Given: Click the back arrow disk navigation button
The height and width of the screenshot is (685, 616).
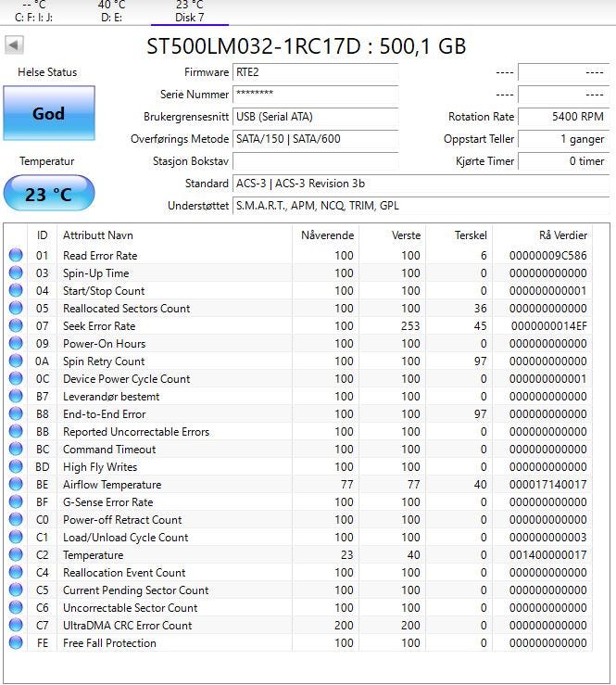Looking at the screenshot, I should pos(14,44).
